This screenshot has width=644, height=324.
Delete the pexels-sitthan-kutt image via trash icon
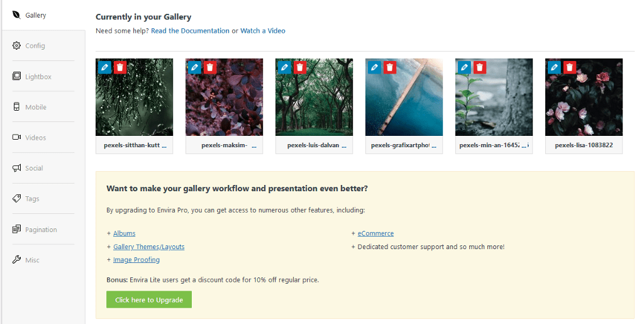(x=120, y=67)
